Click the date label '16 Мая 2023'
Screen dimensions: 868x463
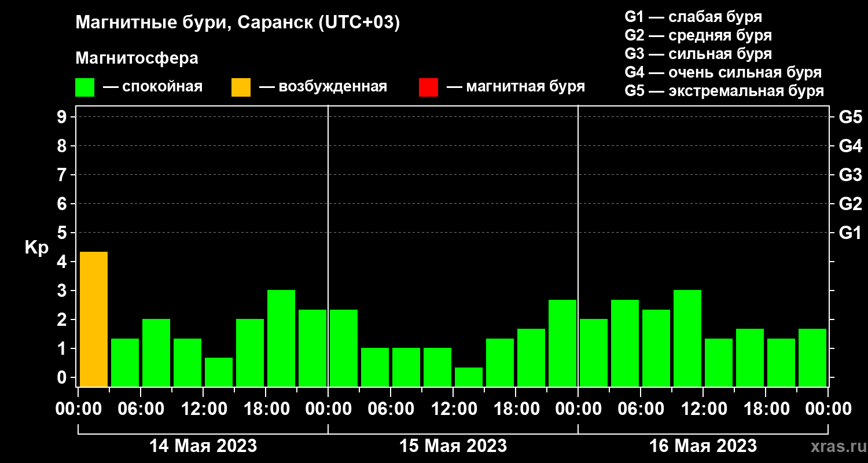(x=703, y=446)
